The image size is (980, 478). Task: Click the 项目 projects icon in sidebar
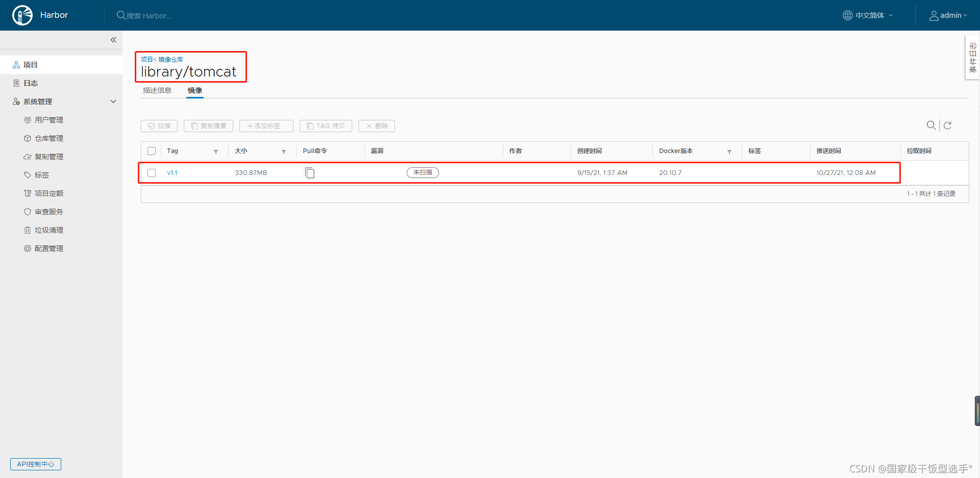click(16, 65)
